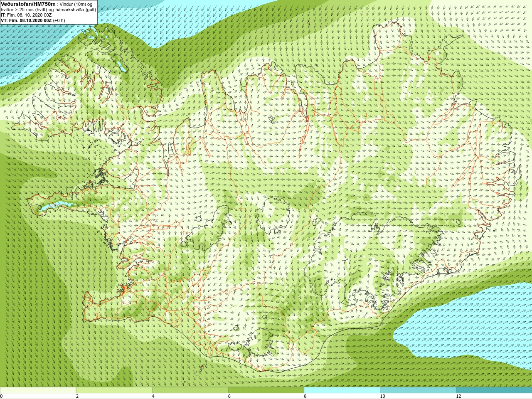532x399 pixels.
Task: Click the "IT: Fim. 08. 10. 2020 00Z" line
Action: click(x=27, y=15)
